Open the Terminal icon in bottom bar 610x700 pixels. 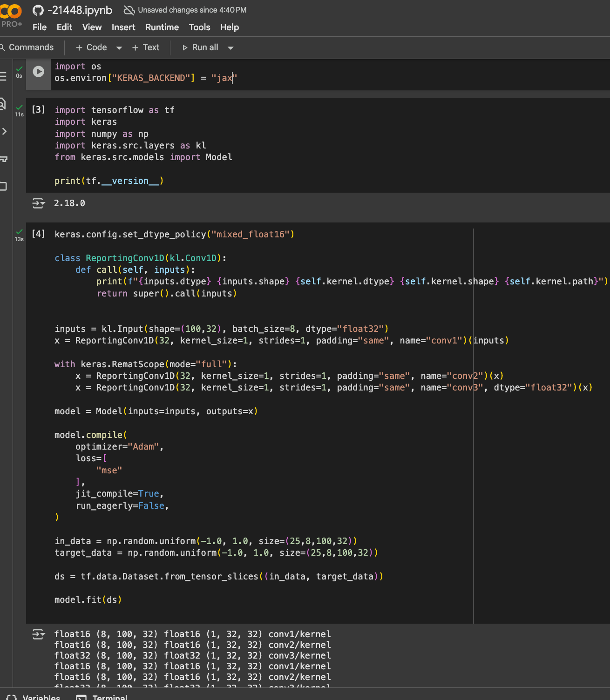point(81,697)
